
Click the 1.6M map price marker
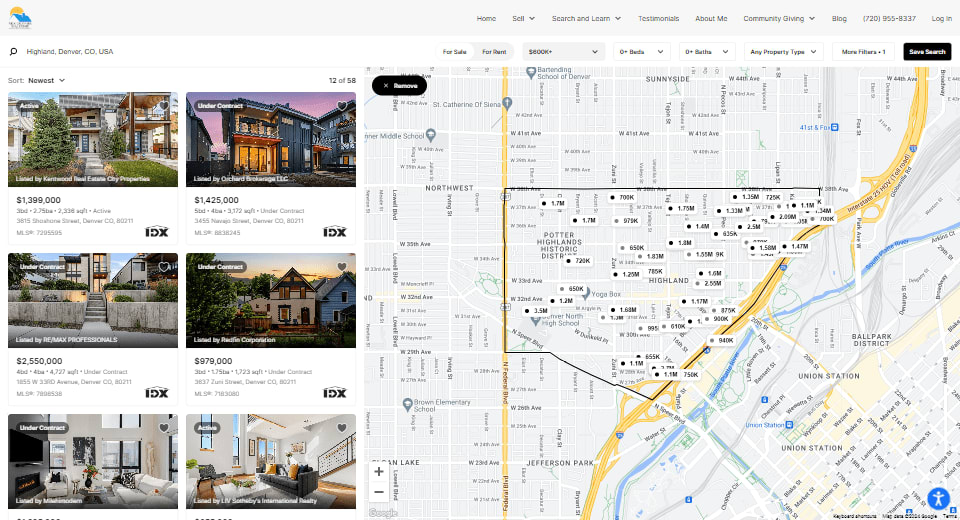[710, 274]
